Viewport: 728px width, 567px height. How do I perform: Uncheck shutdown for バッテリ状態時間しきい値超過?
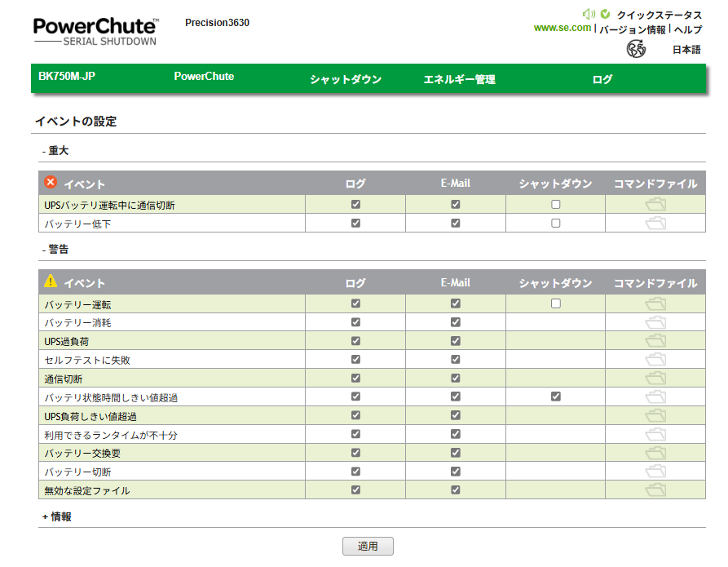[556, 396]
